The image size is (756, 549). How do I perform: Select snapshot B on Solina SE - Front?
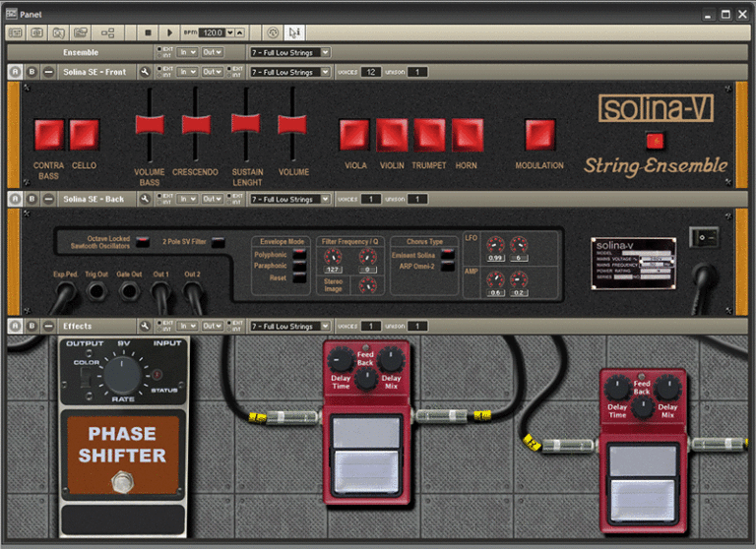pyautogui.click(x=31, y=72)
